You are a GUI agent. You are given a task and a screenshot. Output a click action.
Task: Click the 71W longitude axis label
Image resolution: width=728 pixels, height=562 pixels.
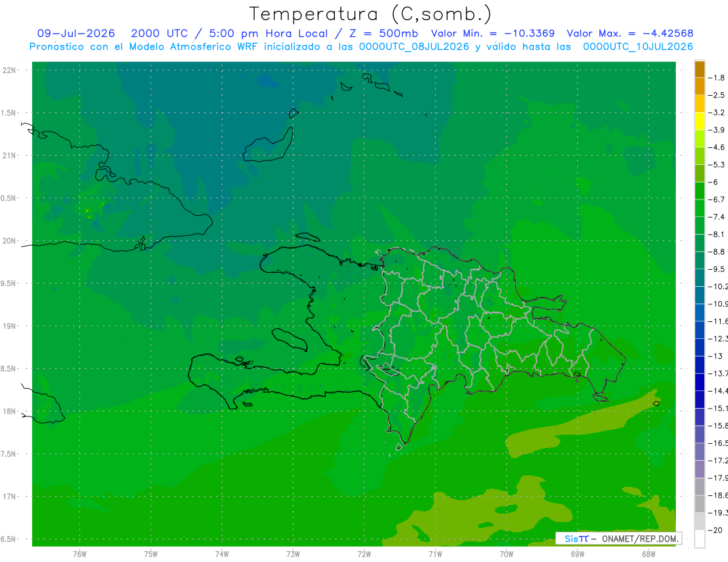coord(435,554)
